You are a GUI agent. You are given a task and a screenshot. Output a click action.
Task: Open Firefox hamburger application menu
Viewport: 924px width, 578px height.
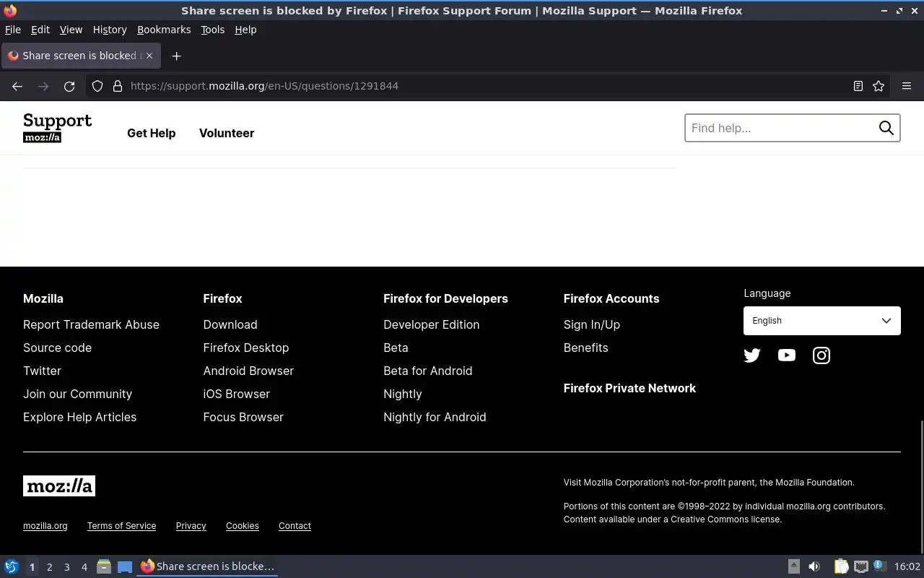[907, 86]
